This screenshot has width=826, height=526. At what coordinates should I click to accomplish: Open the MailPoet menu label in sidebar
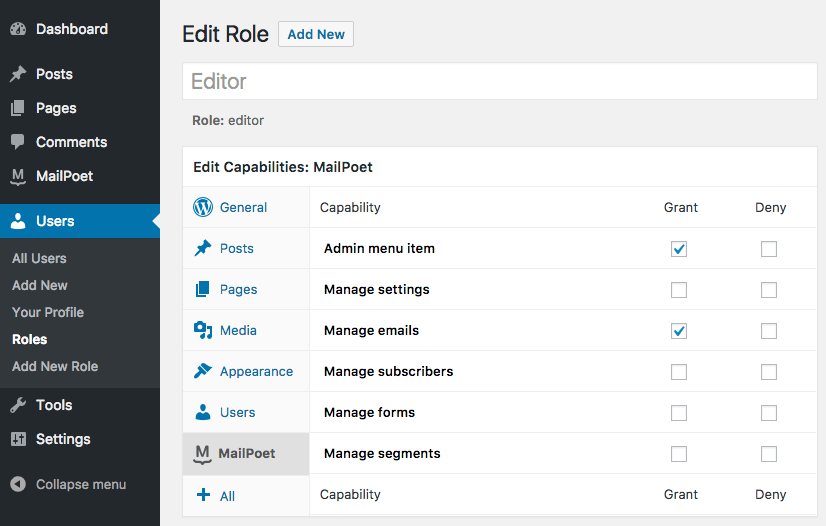64,176
